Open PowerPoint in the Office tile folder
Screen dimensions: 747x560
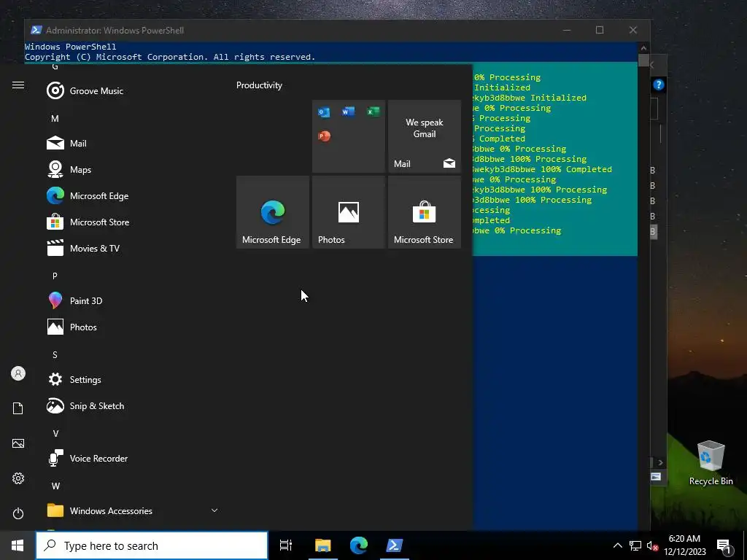pyautogui.click(x=324, y=136)
